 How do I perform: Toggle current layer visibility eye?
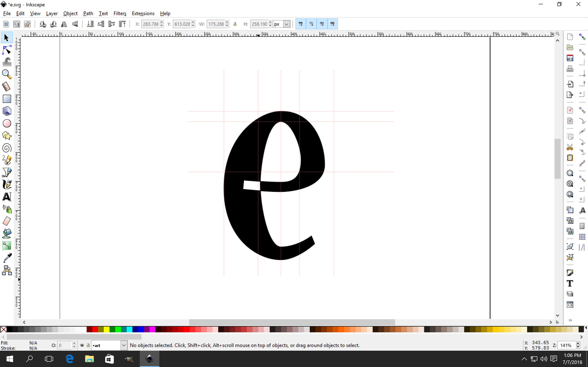tap(82, 345)
